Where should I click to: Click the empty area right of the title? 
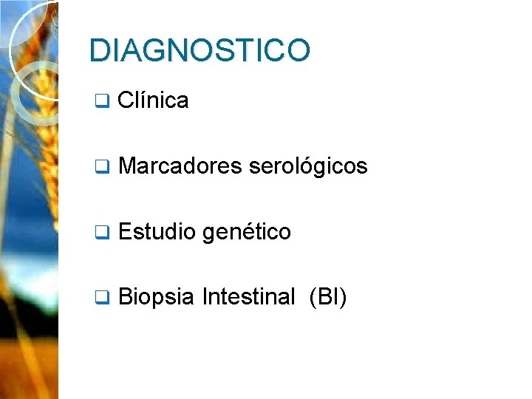point(421,51)
